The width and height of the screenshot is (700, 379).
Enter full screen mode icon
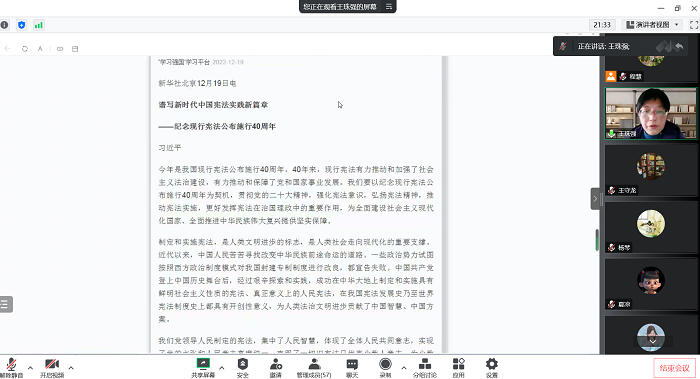pyautogui.click(x=694, y=25)
